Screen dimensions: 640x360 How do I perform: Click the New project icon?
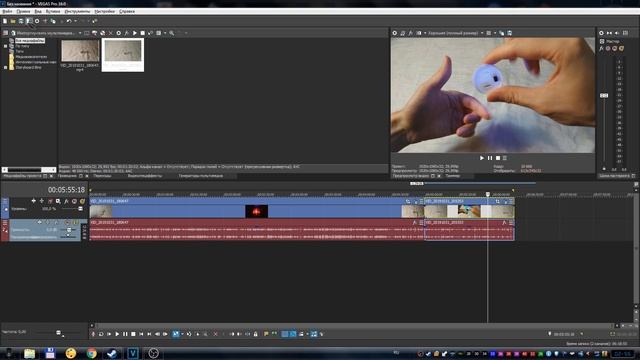click(x=5, y=21)
